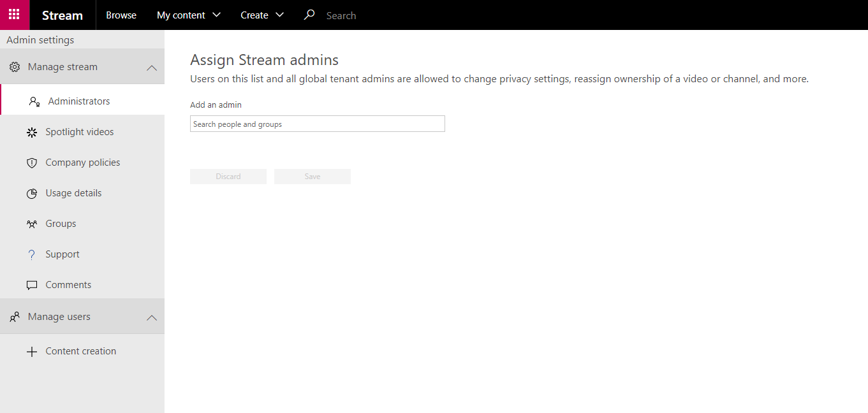The height and width of the screenshot is (413, 868).
Task: Click the Administrators person icon
Action: [35, 101]
